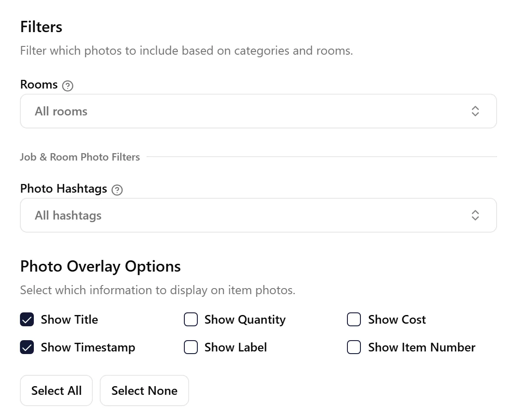Enable the Show Quantity checkbox

[x=190, y=319]
